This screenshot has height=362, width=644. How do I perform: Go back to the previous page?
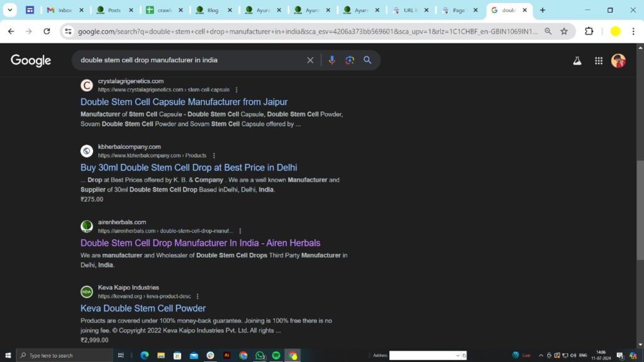[11, 31]
